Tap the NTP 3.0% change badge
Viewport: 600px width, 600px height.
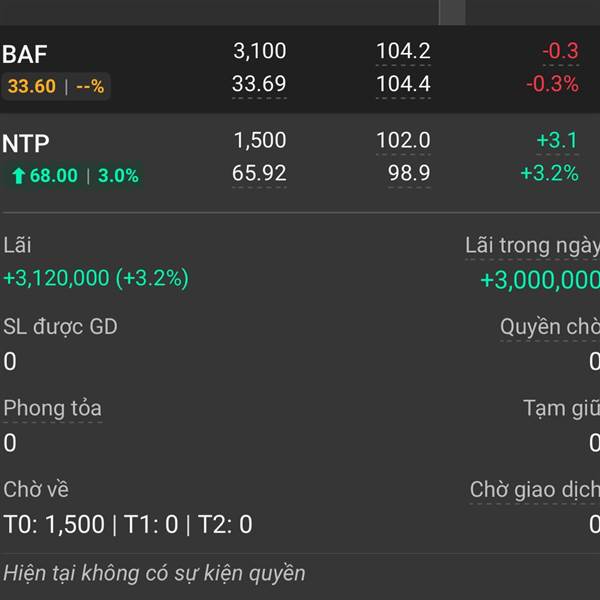tap(118, 176)
